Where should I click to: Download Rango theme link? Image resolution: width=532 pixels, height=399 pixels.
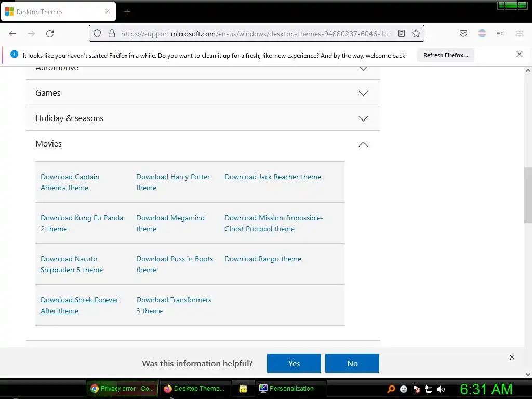coord(263,259)
